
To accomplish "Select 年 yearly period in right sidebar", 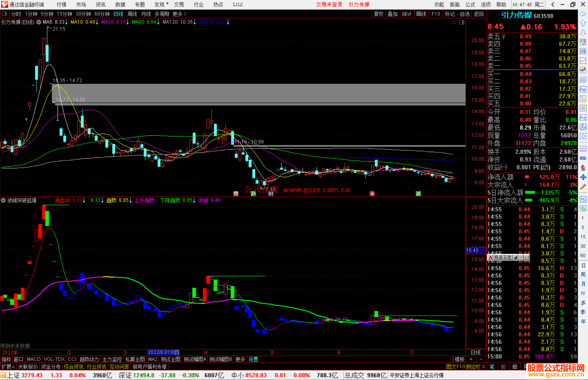I will pyautogui.click(x=583, y=321).
